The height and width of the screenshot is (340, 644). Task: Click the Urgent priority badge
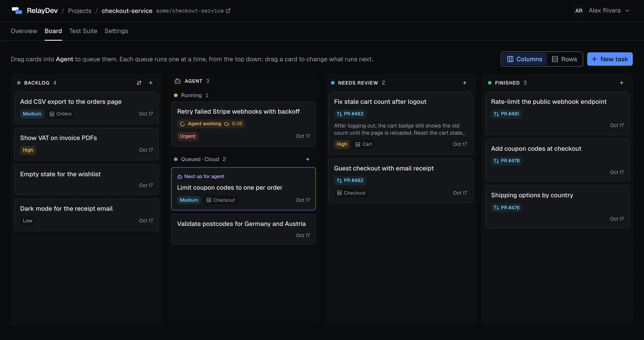point(188,136)
